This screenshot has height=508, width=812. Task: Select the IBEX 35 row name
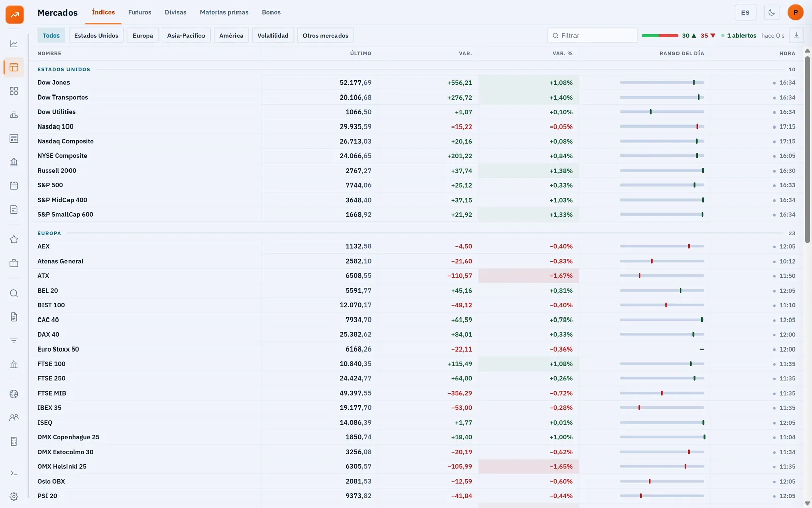[49, 408]
